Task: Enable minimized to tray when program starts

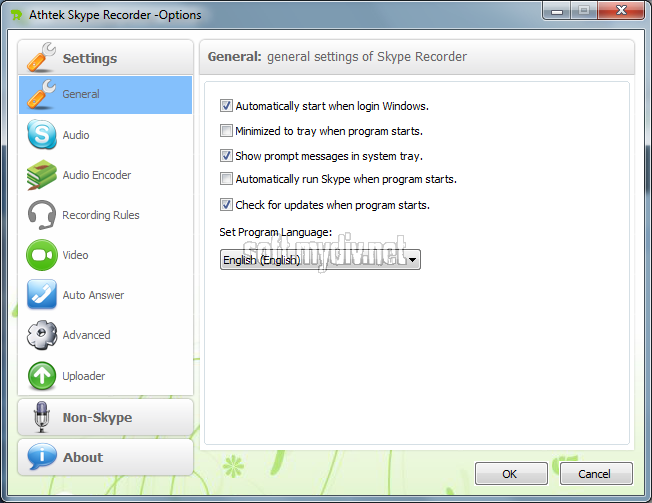Action: point(226,131)
